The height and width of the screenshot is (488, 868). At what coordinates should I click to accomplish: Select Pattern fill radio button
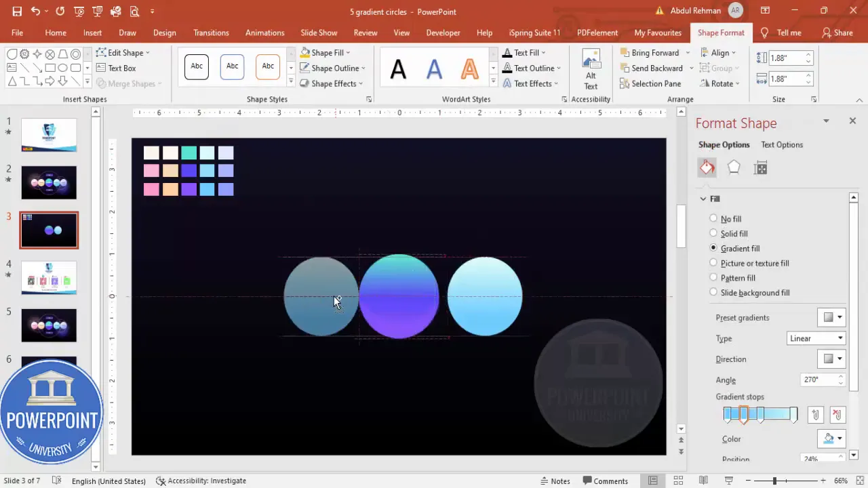[x=713, y=278]
